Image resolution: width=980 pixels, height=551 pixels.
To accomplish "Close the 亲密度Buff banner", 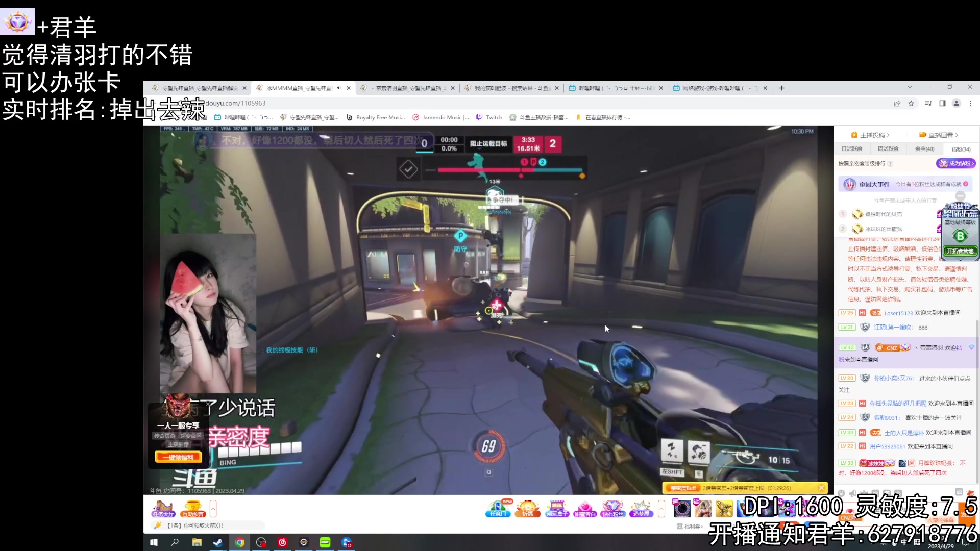I will click(821, 488).
